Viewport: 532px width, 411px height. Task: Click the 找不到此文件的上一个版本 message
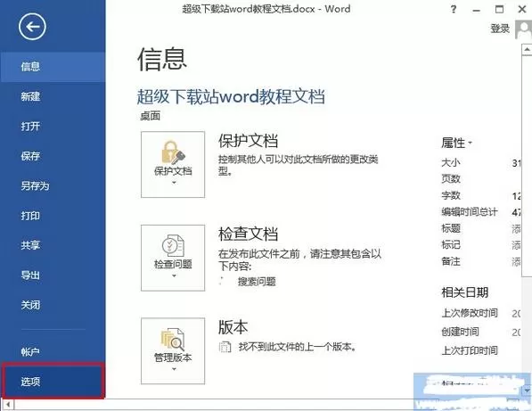pyautogui.click(x=297, y=347)
